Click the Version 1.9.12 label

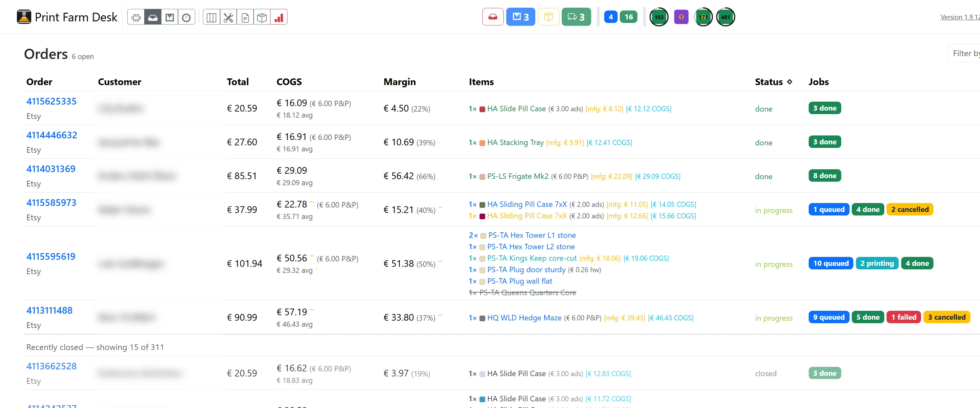pyautogui.click(x=960, y=17)
